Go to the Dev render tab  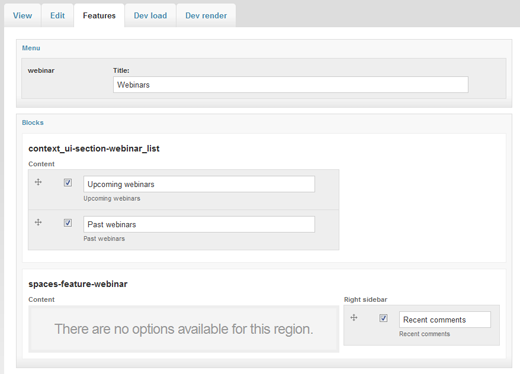(x=206, y=16)
